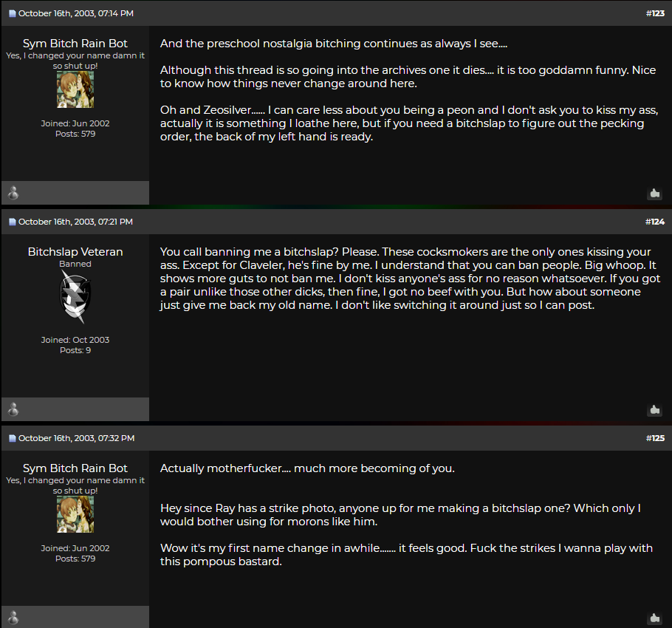
Task: Click the avatar image in post #125
Action: pos(75,514)
